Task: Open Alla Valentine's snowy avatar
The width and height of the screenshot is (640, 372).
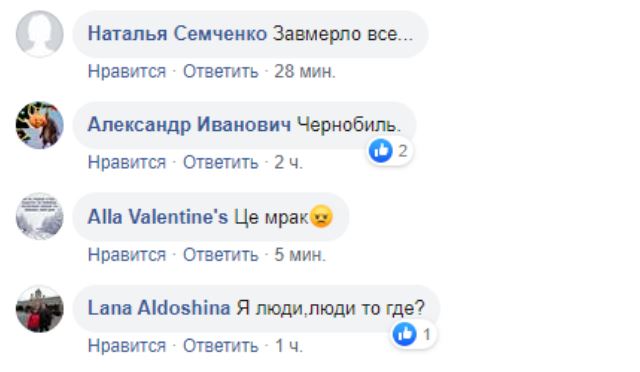Action: (x=40, y=216)
